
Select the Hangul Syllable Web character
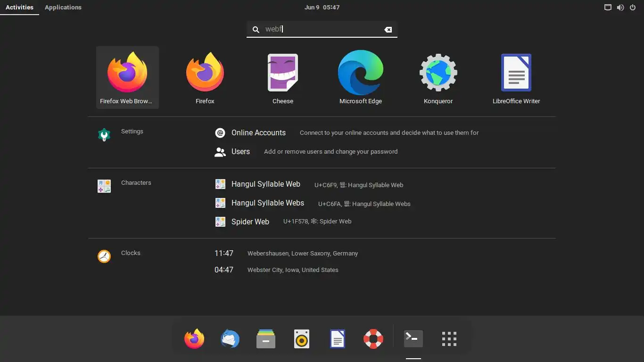click(309, 184)
